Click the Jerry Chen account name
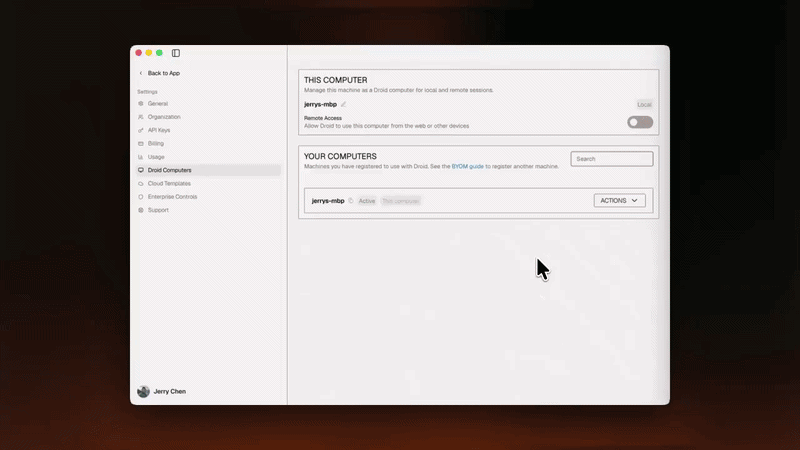This screenshot has width=800, height=450. pos(170,391)
